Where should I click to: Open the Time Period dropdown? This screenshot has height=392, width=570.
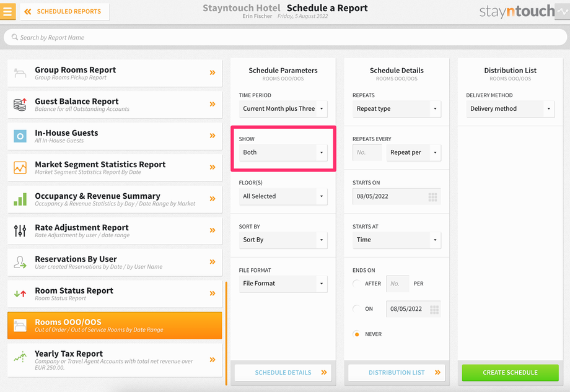click(283, 108)
